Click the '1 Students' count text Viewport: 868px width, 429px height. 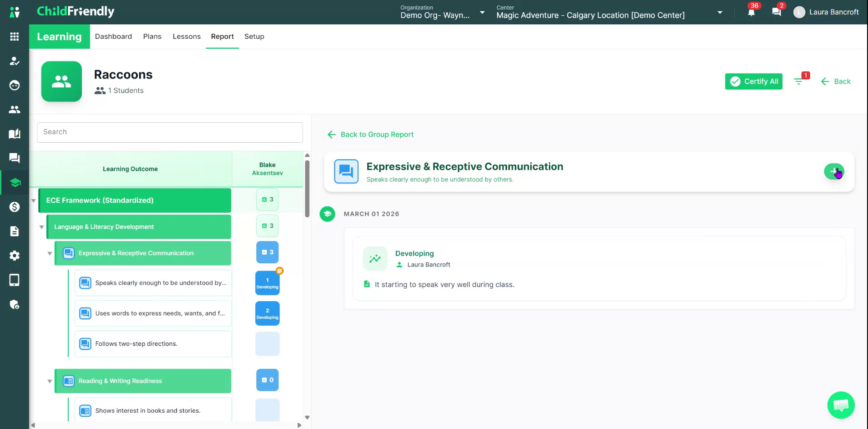point(126,91)
